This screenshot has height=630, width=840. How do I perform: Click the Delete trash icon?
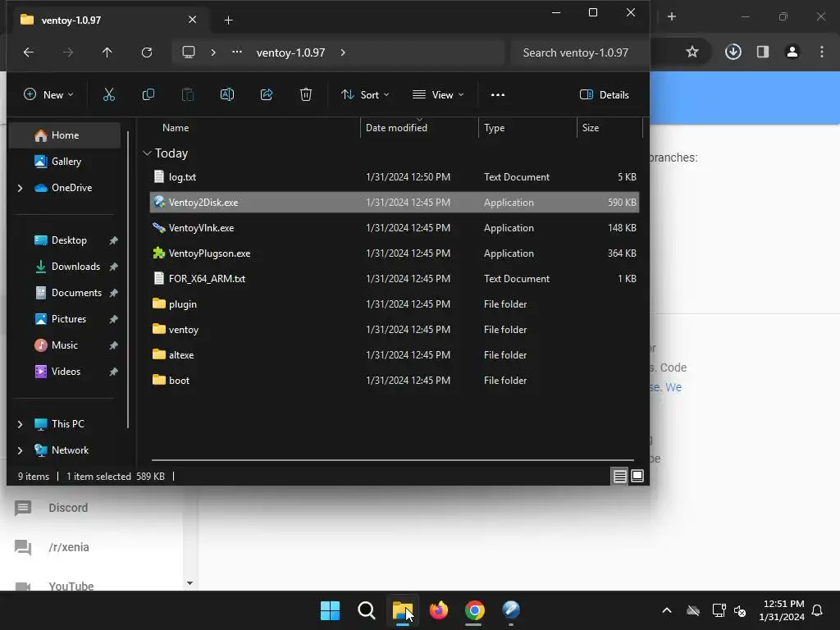click(305, 95)
